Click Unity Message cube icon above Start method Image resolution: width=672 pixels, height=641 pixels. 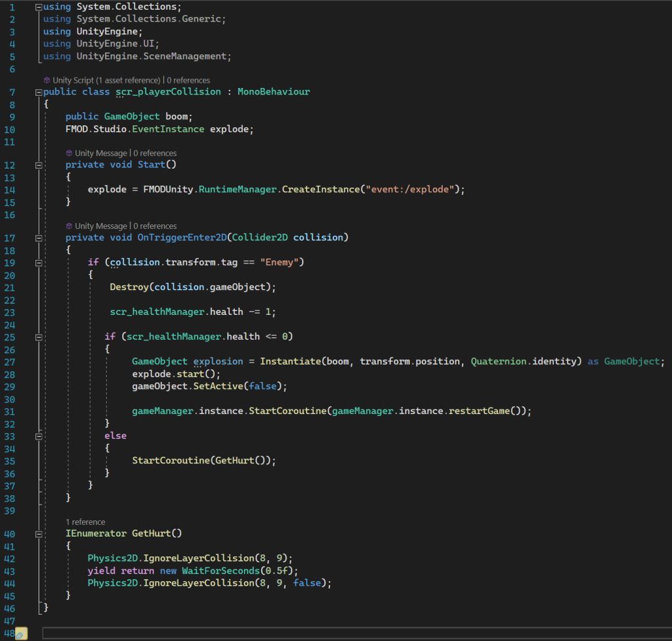pos(69,153)
